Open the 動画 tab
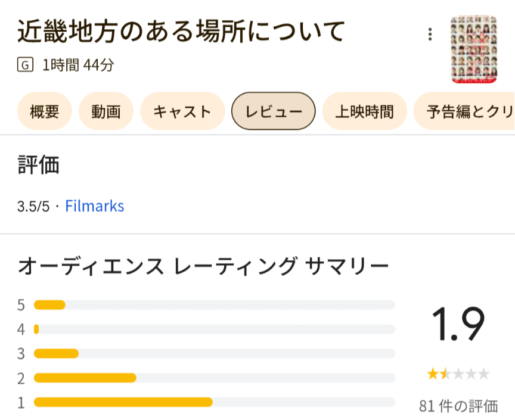The height and width of the screenshot is (420, 515). (x=106, y=111)
